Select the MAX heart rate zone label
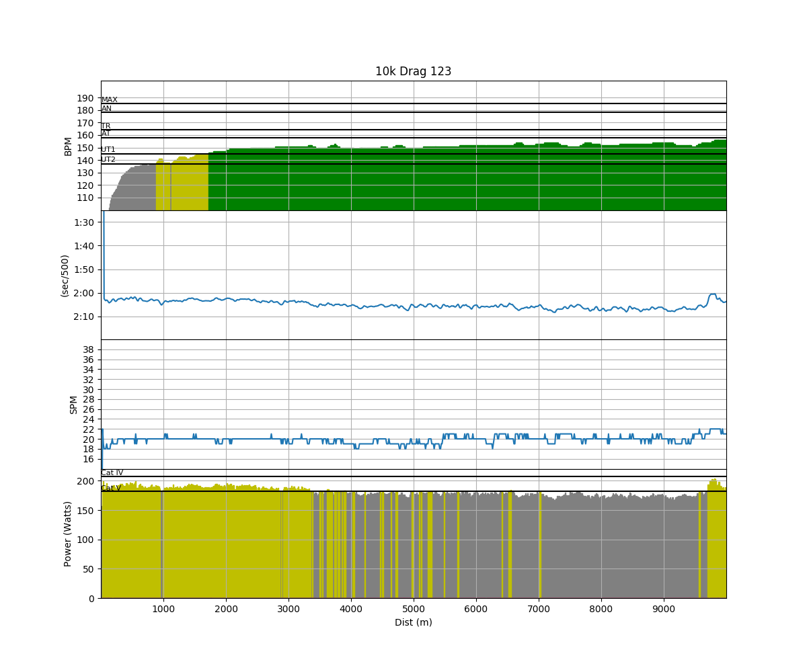The width and height of the screenshot is (807, 672). click(109, 100)
